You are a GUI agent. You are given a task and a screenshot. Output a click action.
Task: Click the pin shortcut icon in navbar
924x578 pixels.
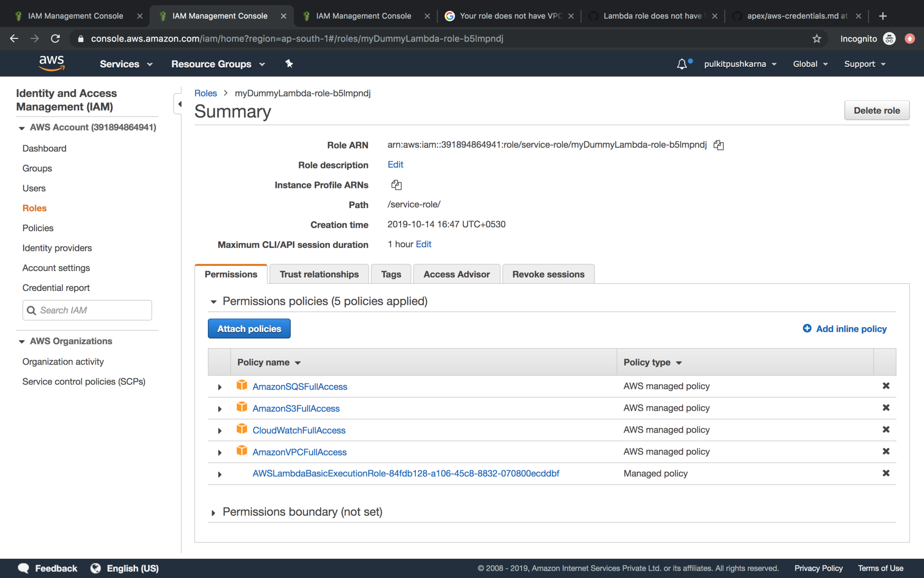(x=289, y=64)
